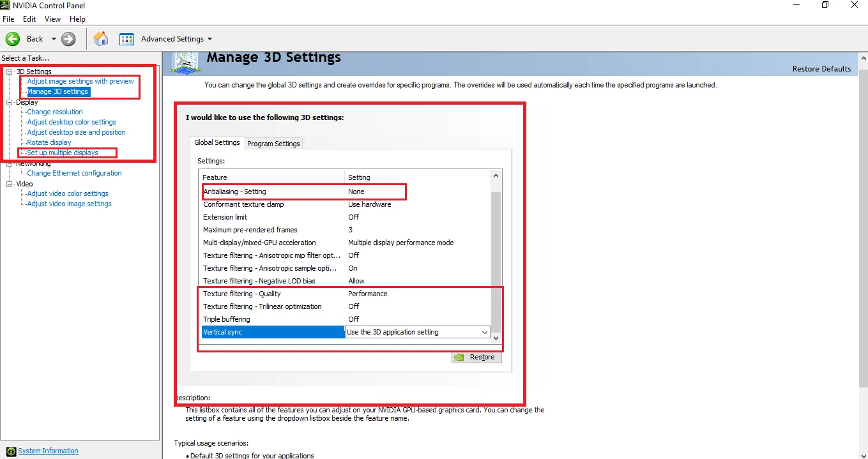Image resolution: width=868 pixels, height=459 pixels.
Task: Open Adjust video image settings
Action: click(x=69, y=204)
